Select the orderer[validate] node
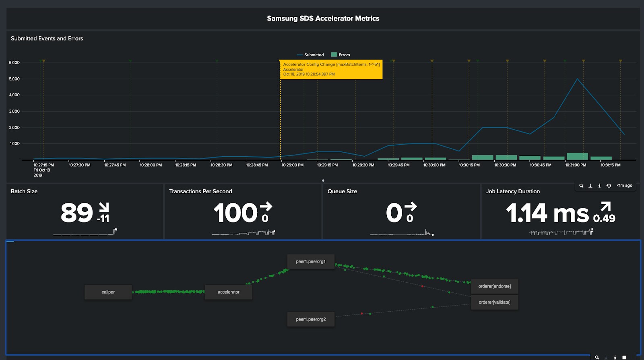Viewport: 644px width, 360px height. coord(495,302)
